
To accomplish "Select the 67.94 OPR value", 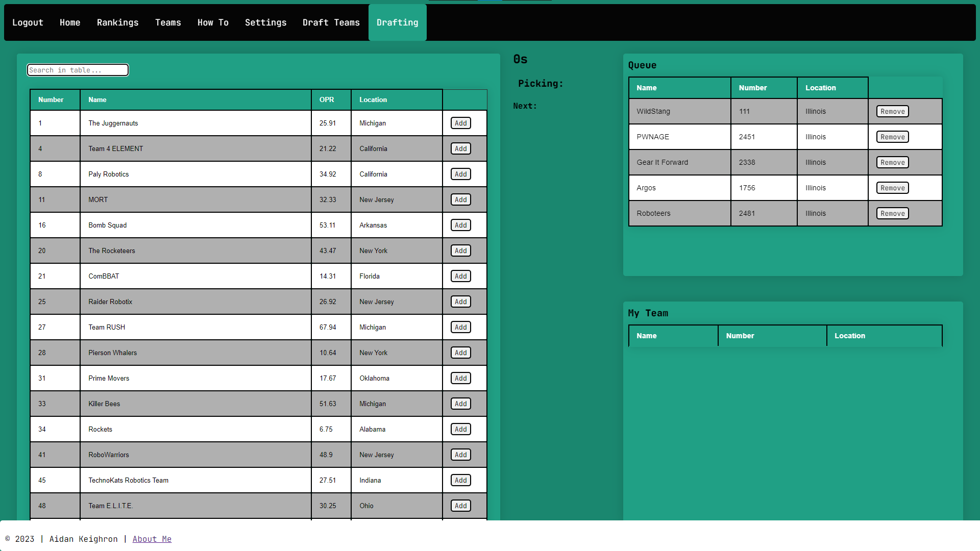I will point(331,327).
